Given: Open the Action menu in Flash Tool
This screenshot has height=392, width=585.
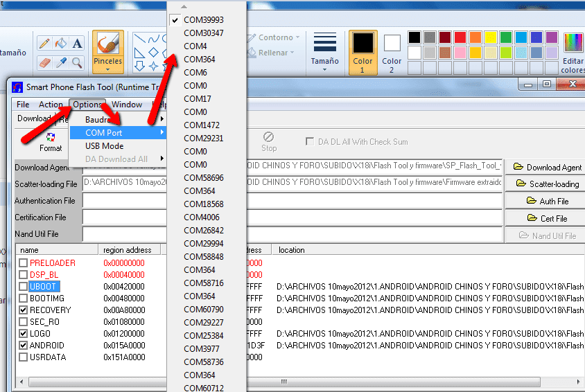Looking at the screenshot, I should [x=51, y=105].
